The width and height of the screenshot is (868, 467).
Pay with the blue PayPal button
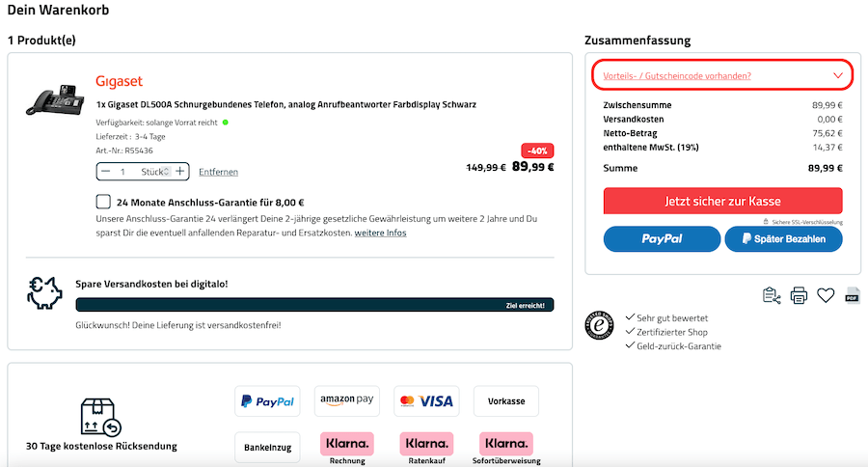click(x=662, y=238)
